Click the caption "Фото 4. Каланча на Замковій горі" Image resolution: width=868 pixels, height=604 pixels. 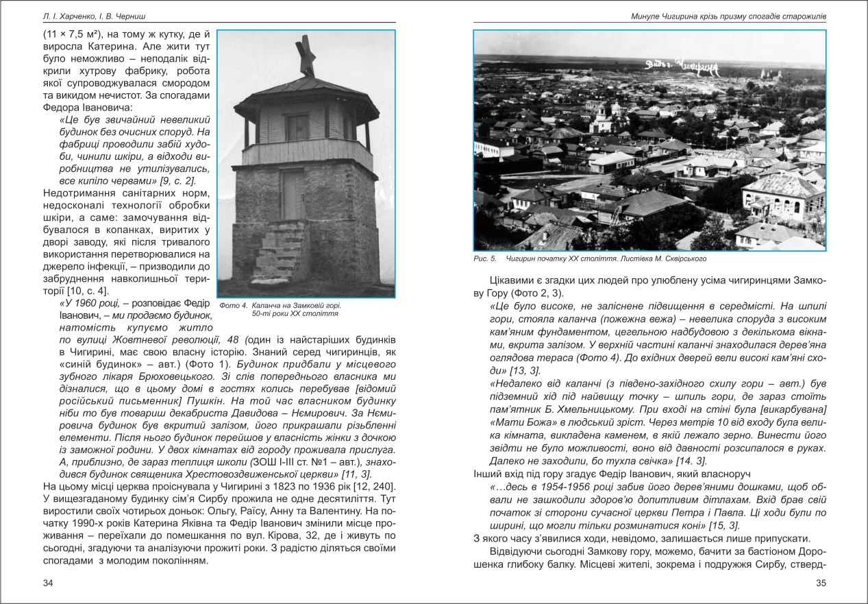point(281,305)
